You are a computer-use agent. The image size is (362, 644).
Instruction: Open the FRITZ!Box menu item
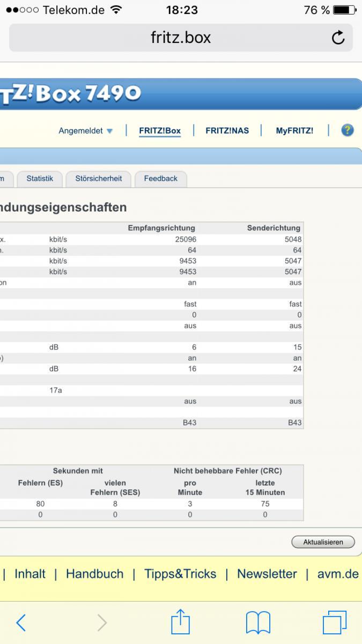pyautogui.click(x=160, y=130)
